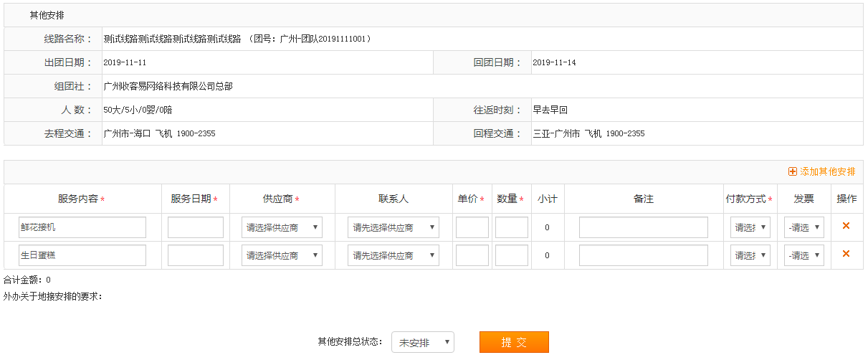
Task: Click the 服务日期 field in the 生日蛋糕 row
Action: pos(196,255)
